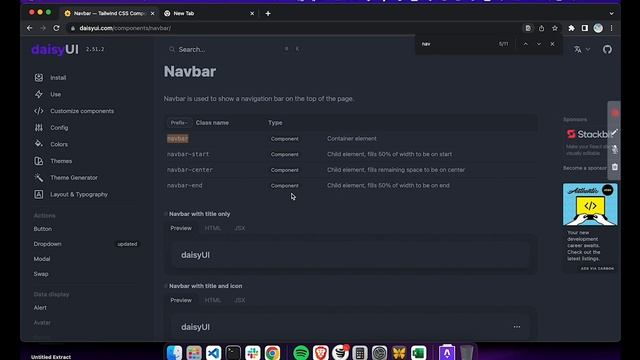
Task: Open Terminal from the dock
Action: click(x=233, y=352)
